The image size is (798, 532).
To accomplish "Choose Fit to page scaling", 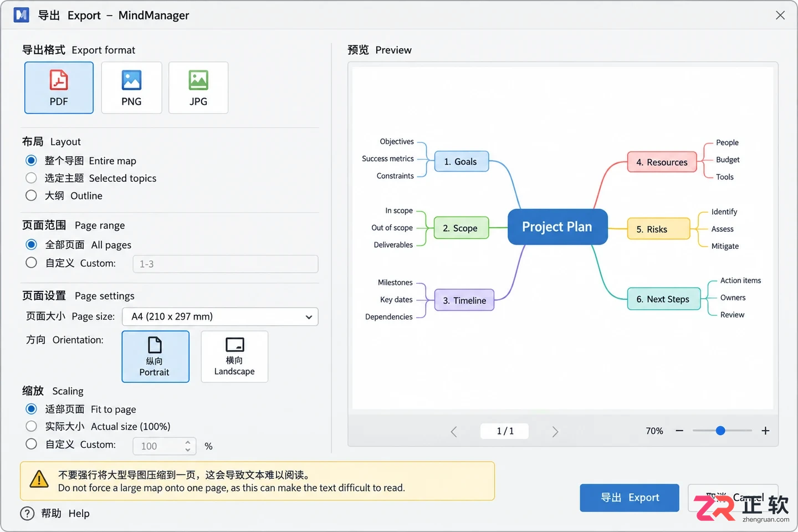I will [x=32, y=409].
